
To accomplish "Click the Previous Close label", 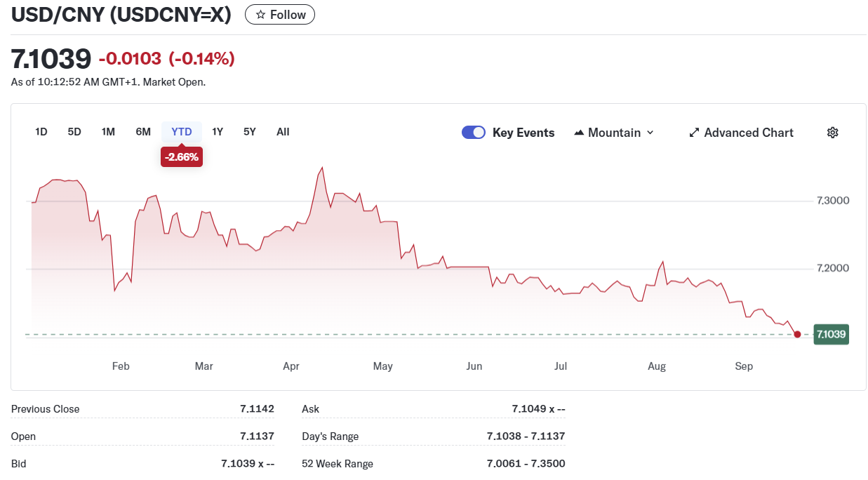I will (x=46, y=409).
